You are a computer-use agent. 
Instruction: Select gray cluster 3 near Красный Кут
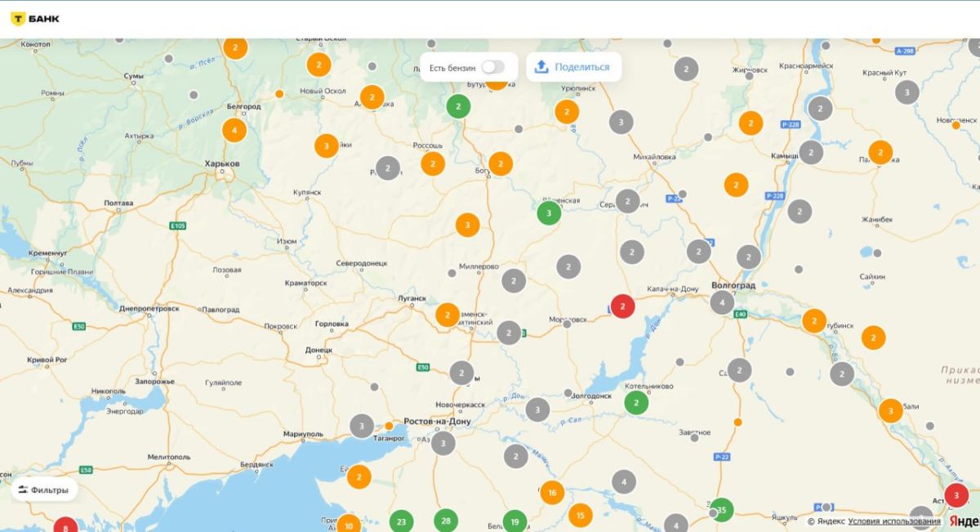pyautogui.click(x=906, y=92)
